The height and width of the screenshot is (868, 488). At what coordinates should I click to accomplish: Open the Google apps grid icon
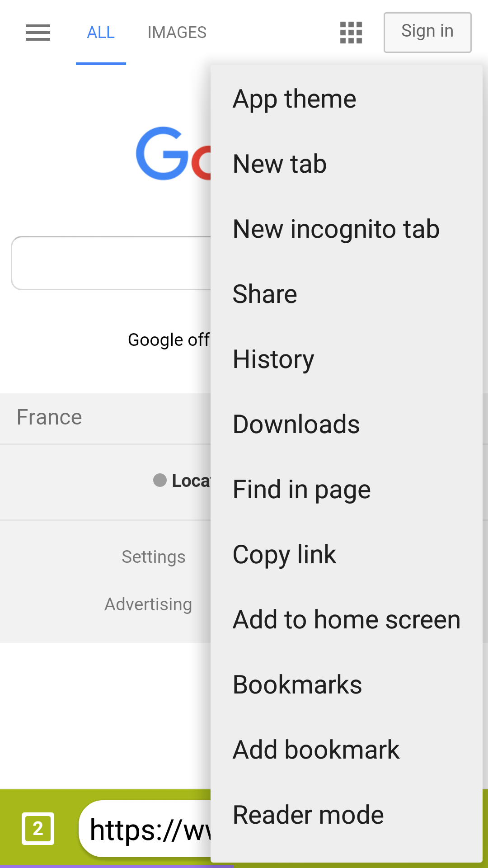click(x=351, y=33)
